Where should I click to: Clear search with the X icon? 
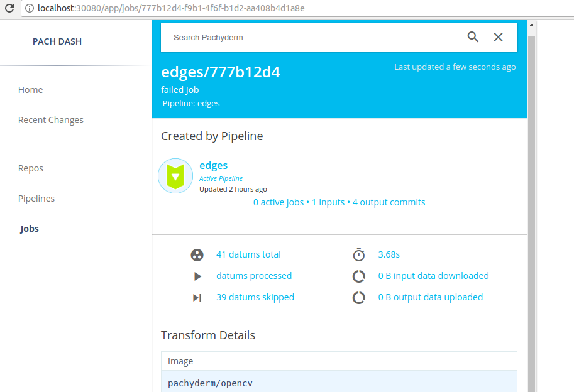pos(498,37)
